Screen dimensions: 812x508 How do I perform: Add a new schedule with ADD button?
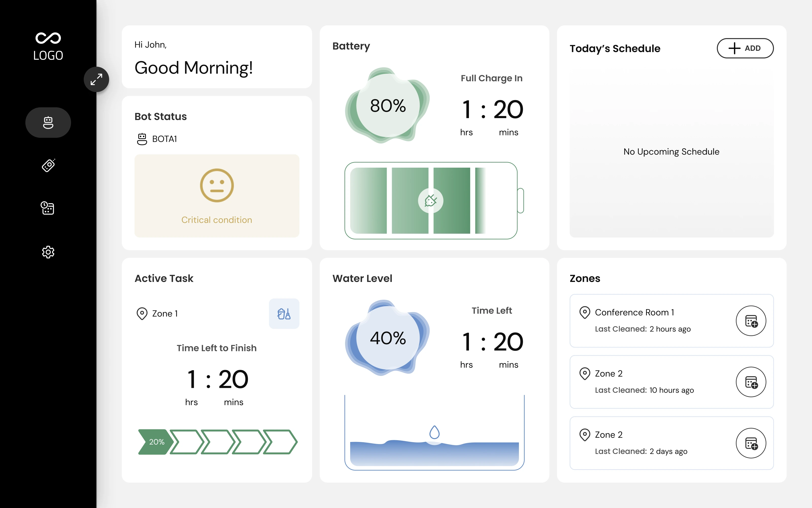click(x=745, y=48)
